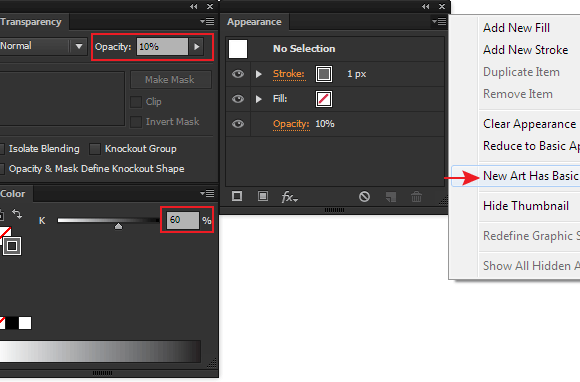Choose Add New Stroke from the menu
The height and width of the screenshot is (382, 580).
[525, 50]
